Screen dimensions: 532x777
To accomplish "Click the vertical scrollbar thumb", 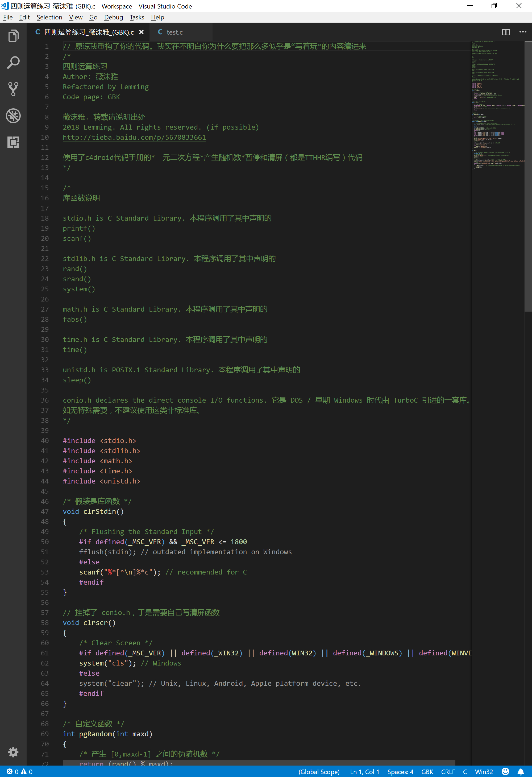I will pyautogui.click(x=528, y=176).
